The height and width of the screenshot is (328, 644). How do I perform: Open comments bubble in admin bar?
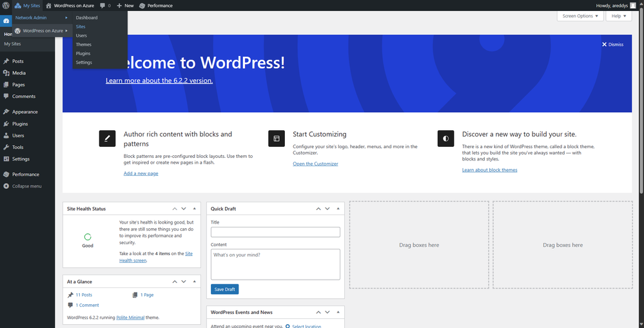coord(105,6)
